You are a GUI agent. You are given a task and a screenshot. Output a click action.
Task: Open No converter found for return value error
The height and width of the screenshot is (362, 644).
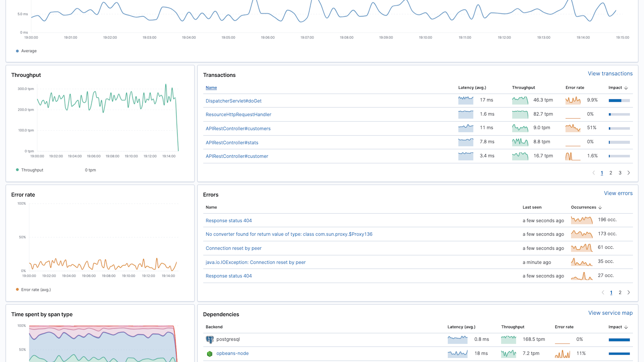289,234
